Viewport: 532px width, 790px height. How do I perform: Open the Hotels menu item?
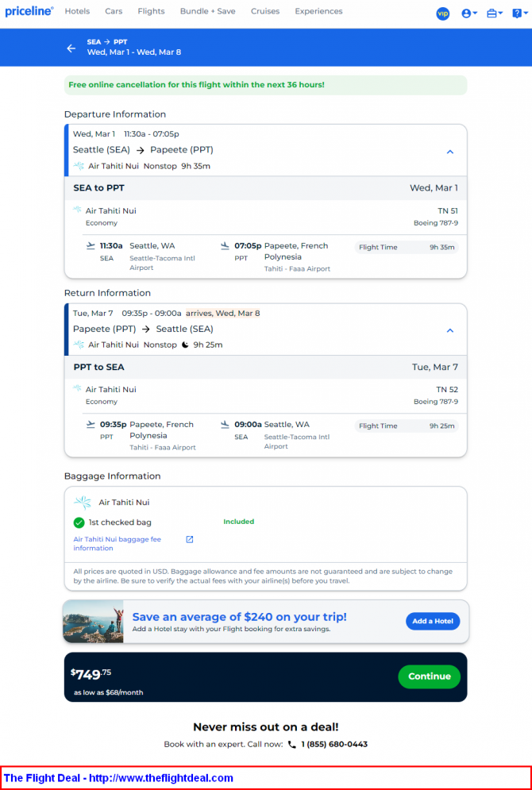[77, 11]
